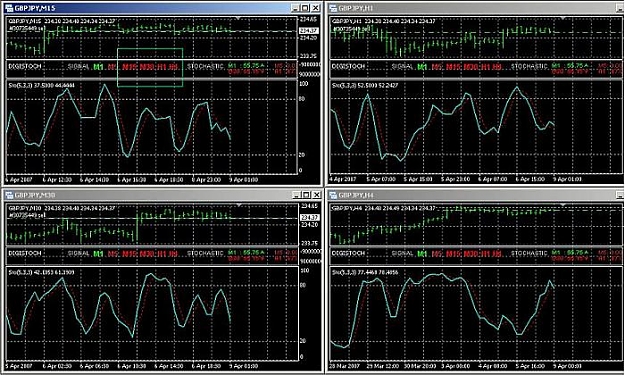Viewport: 625px width, 375px height.
Task: Activate the GBPJPY,H4 window title bar
Action: [x=476, y=195]
